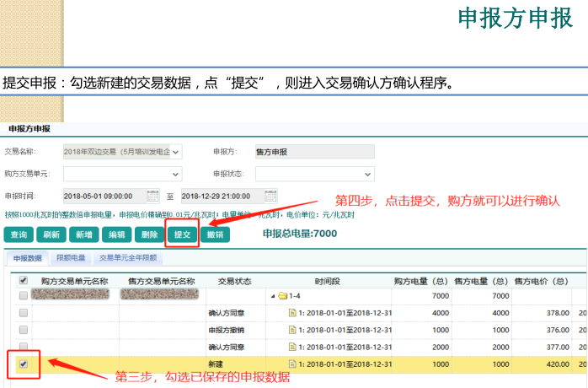Click the 1-4 folder icon
The image size is (588, 388).
(x=283, y=296)
